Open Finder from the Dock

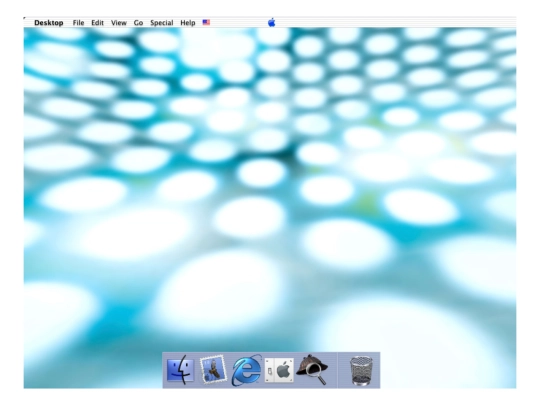[180, 371]
